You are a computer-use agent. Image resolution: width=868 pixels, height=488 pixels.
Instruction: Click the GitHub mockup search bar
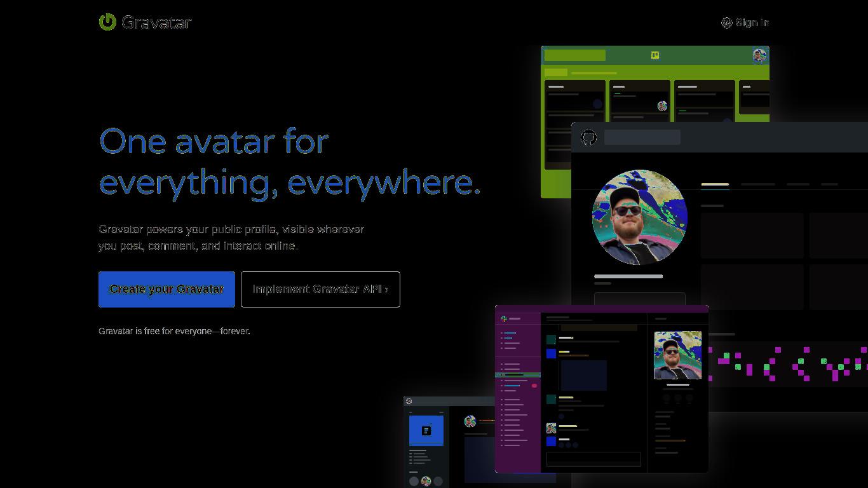point(642,137)
